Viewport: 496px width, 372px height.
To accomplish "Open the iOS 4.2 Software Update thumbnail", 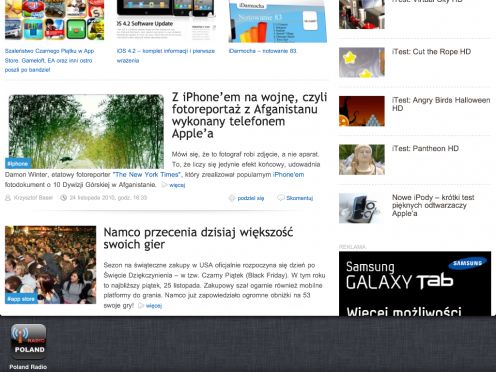I will (166, 20).
